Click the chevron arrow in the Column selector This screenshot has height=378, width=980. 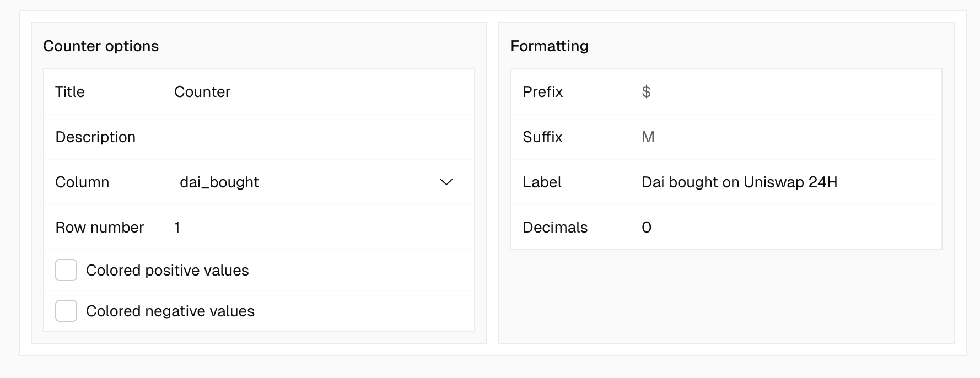tap(446, 182)
